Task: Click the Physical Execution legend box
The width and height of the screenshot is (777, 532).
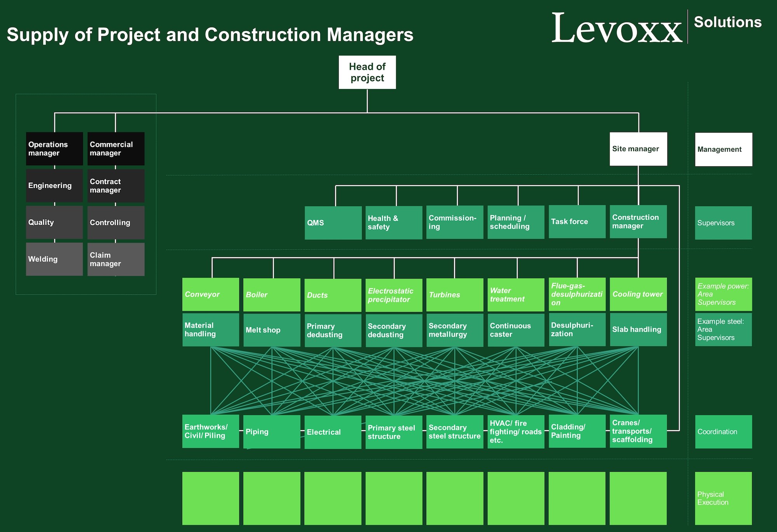Action: click(x=723, y=498)
